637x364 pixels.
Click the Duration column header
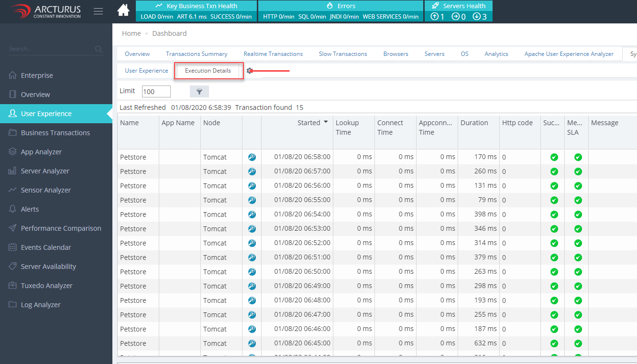[474, 123]
